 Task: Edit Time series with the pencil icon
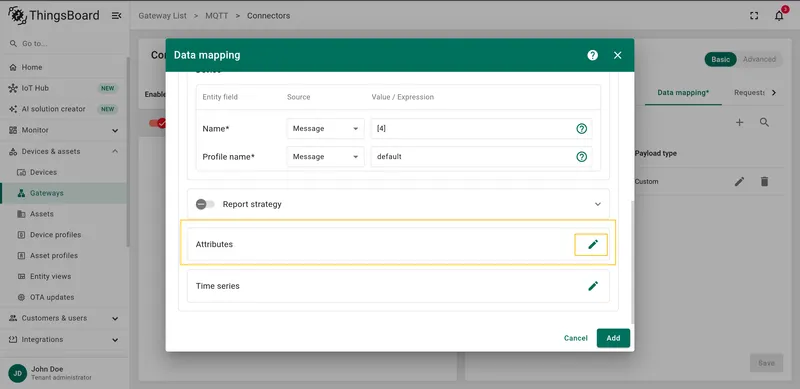(592, 286)
